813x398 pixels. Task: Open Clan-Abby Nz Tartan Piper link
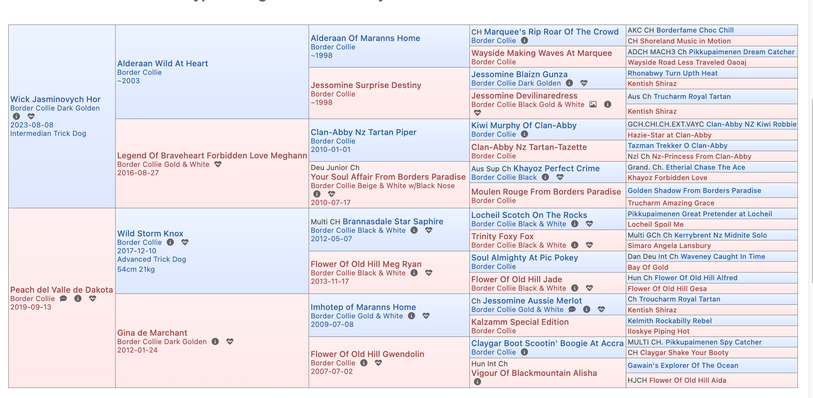pos(363,132)
